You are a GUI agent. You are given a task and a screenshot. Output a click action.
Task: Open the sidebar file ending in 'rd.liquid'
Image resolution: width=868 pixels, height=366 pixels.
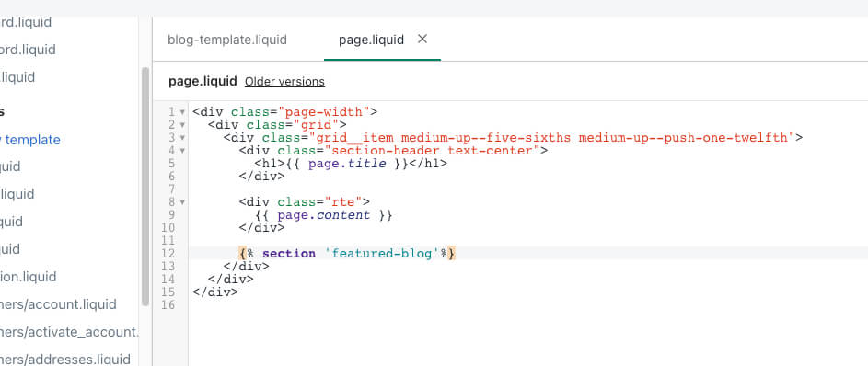[x=26, y=23]
